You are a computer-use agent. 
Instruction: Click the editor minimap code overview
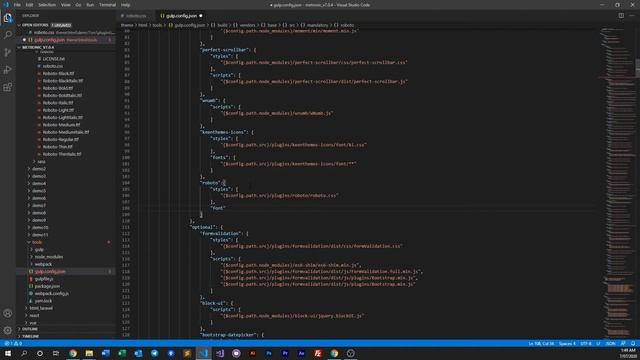point(618,183)
